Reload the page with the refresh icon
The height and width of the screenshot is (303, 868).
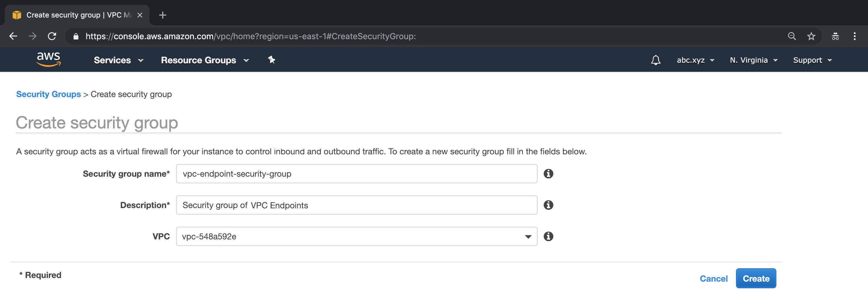pyautogui.click(x=52, y=36)
